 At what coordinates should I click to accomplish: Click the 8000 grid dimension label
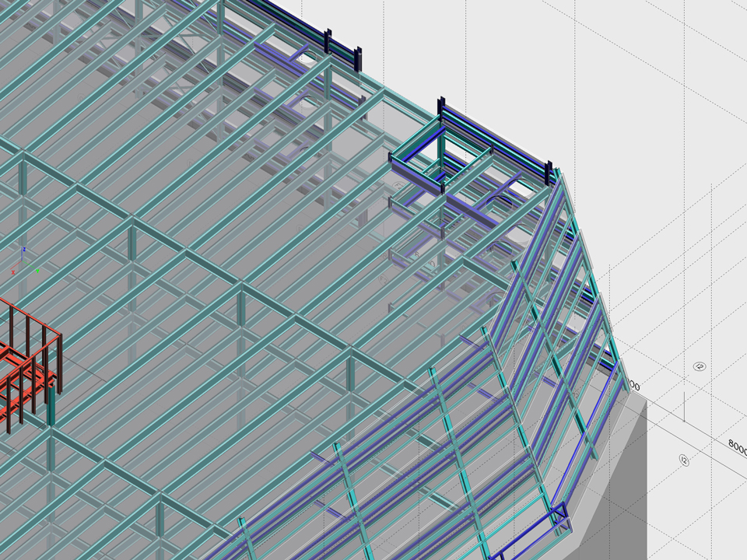click(x=736, y=446)
